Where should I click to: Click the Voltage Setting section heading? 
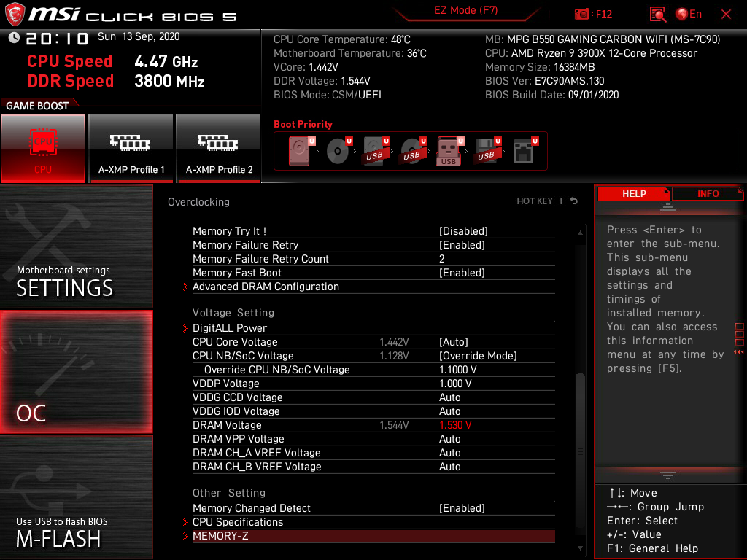click(233, 313)
